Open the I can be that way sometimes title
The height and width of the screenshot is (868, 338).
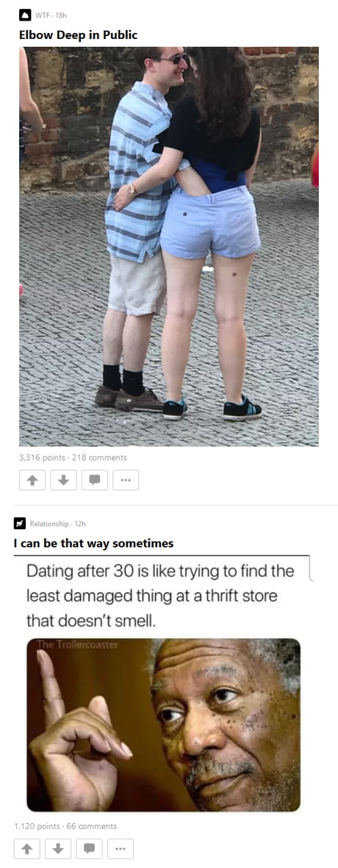click(x=93, y=544)
